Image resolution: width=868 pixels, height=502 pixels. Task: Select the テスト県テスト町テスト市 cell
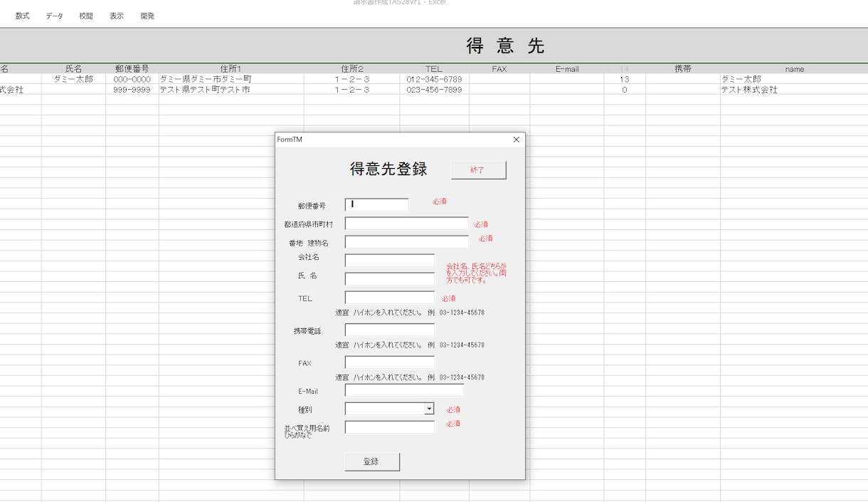[231, 90]
